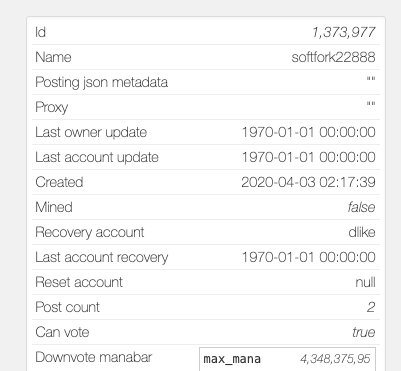Click the Last owner update timestamp
The width and height of the screenshot is (401, 371).
[x=308, y=132]
